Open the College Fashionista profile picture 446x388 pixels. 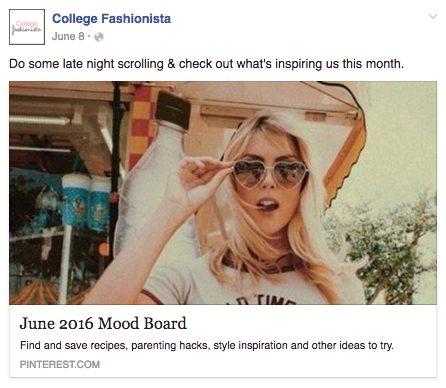[27, 27]
